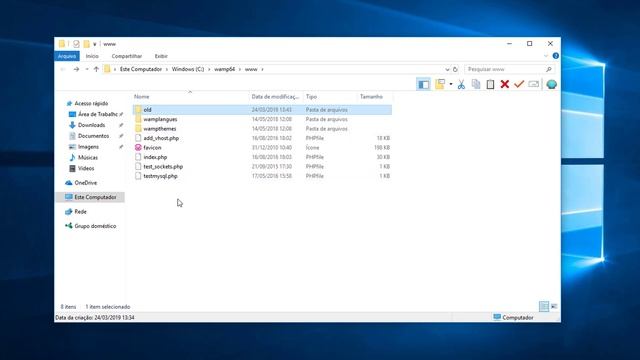Viewport: 640px width, 360px height.
Task: Click the rename toolbar icon
Action: (x=533, y=84)
